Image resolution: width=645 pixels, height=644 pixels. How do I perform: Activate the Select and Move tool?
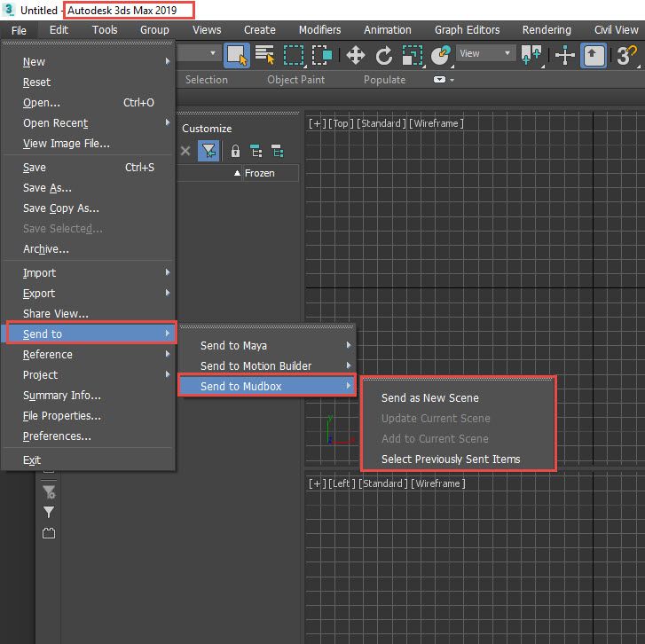tap(356, 55)
